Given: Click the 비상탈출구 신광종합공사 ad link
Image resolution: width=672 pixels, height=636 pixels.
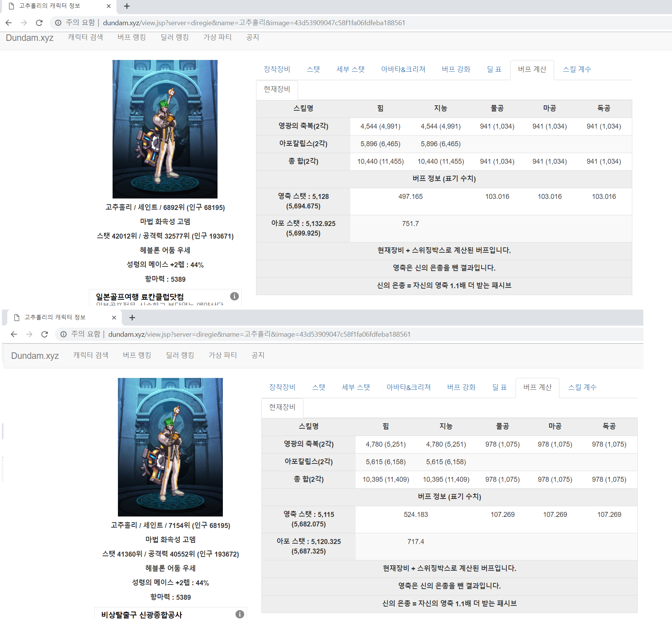Looking at the screenshot, I should tap(142, 615).
